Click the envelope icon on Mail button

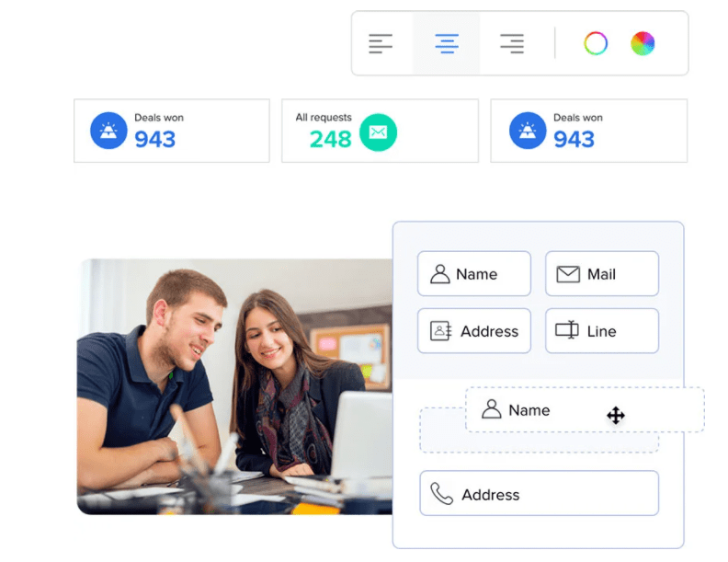(568, 274)
